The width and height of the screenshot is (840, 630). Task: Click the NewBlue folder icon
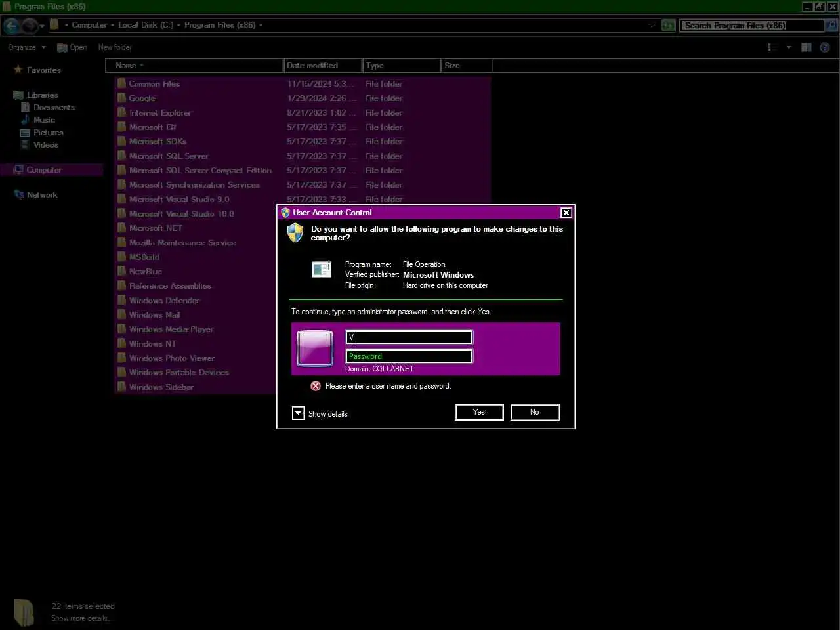121,271
